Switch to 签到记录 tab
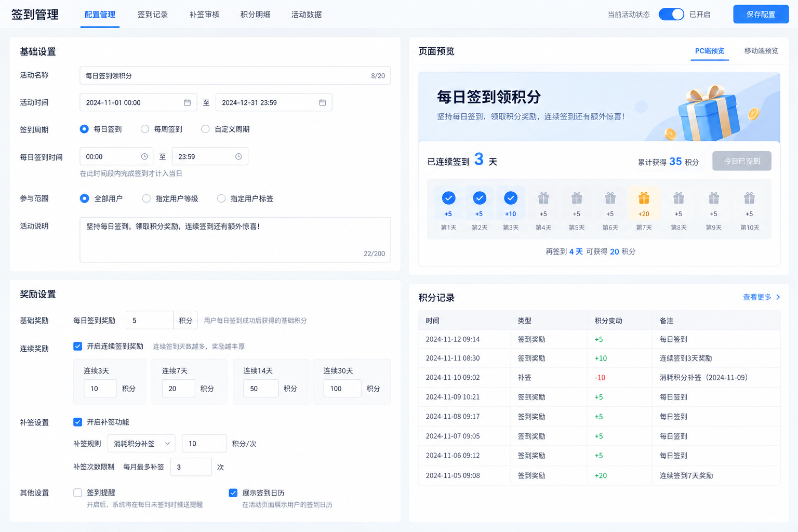The image size is (798, 532). point(153,15)
